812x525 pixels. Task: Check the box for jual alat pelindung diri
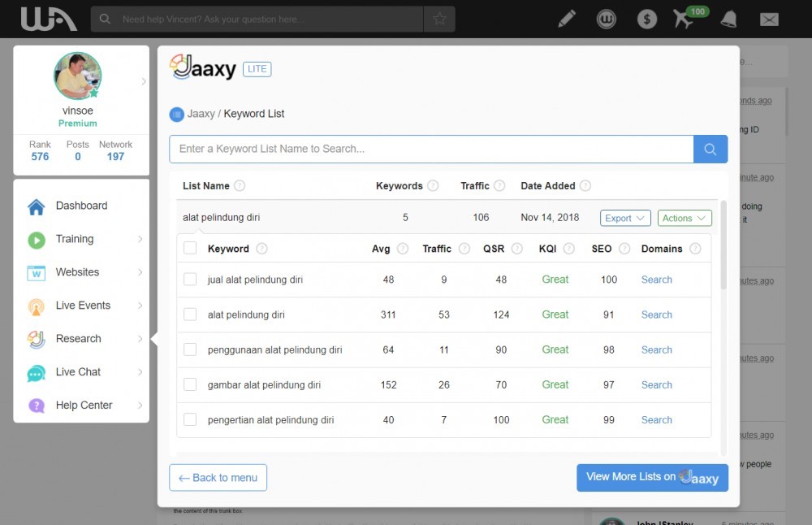click(190, 280)
